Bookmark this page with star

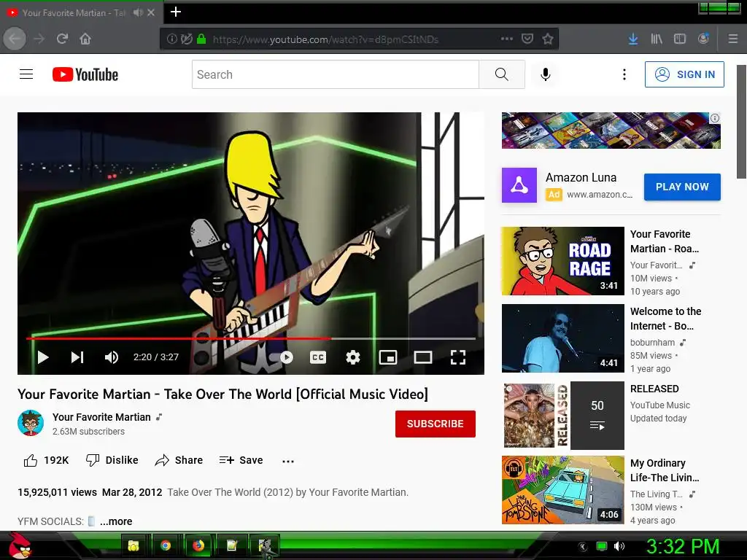pos(548,39)
